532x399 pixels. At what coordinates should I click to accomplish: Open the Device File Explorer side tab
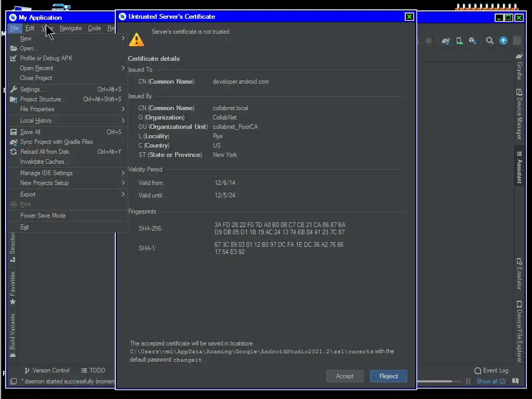pyautogui.click(x=519, y=331)
